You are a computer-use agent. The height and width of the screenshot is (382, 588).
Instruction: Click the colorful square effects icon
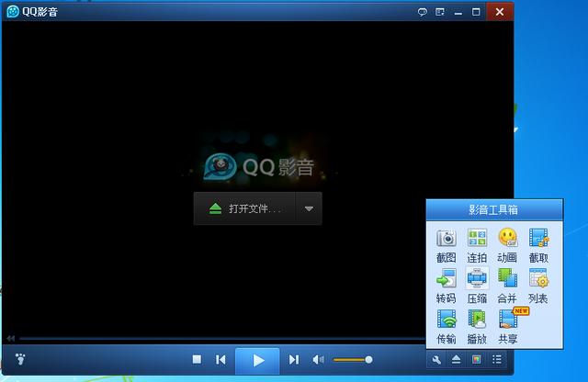476,360
